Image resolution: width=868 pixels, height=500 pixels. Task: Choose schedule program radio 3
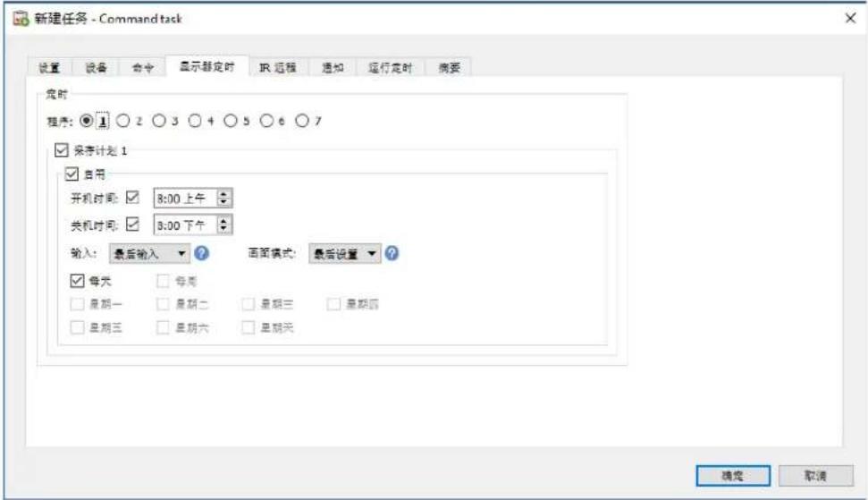coord(159,121)
